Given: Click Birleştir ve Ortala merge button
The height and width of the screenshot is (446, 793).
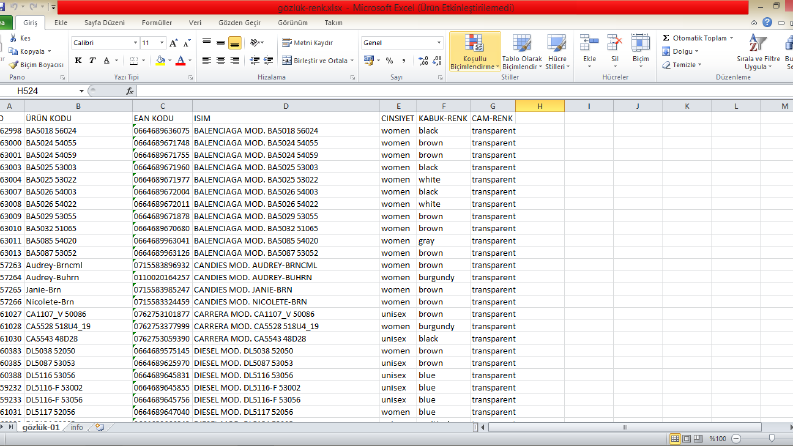Looking at the screenshot, I should pos(315,61).
